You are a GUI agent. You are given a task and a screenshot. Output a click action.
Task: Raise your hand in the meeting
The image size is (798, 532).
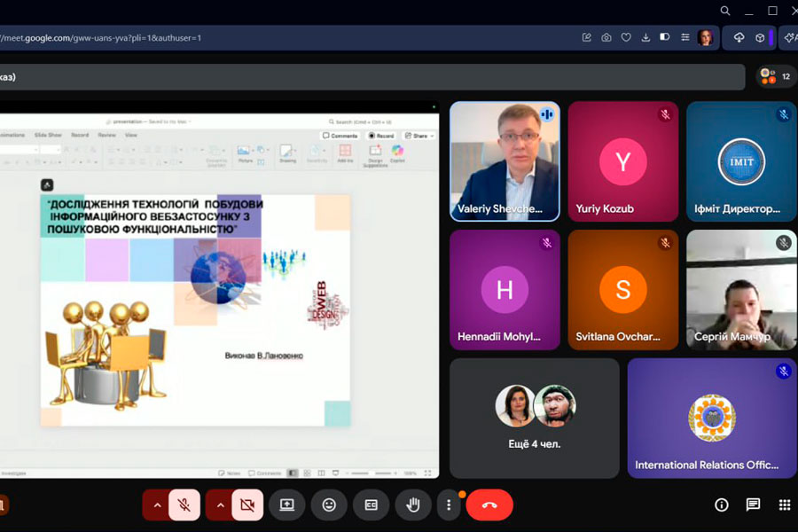pyautogui.click(x=413, y=505)
